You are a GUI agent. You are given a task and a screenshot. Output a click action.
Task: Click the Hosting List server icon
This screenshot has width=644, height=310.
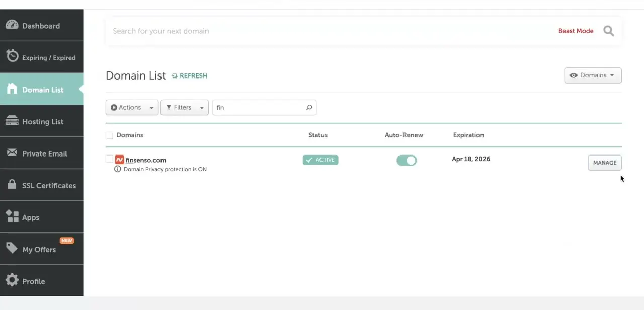point(12,121)
